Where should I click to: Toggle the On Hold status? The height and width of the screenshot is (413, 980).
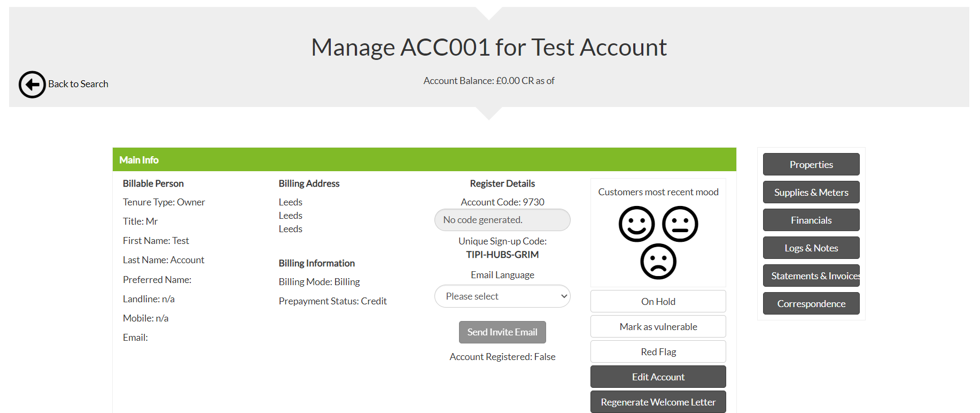658,301
